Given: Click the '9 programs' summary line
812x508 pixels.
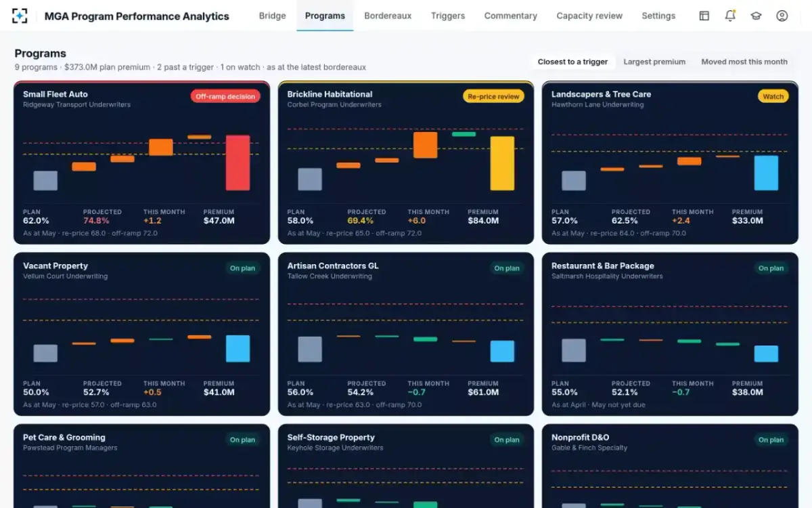Looking at the screenshot, I should 190,68.
